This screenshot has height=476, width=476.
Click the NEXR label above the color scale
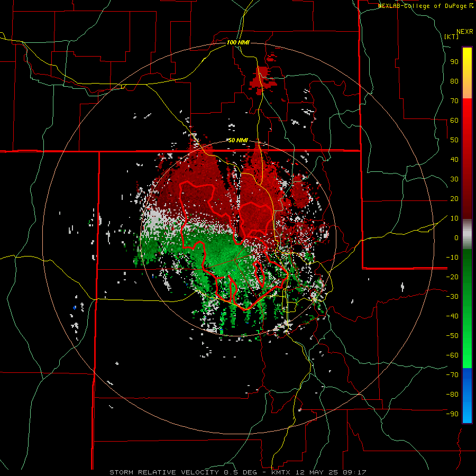tap(465, 32)
